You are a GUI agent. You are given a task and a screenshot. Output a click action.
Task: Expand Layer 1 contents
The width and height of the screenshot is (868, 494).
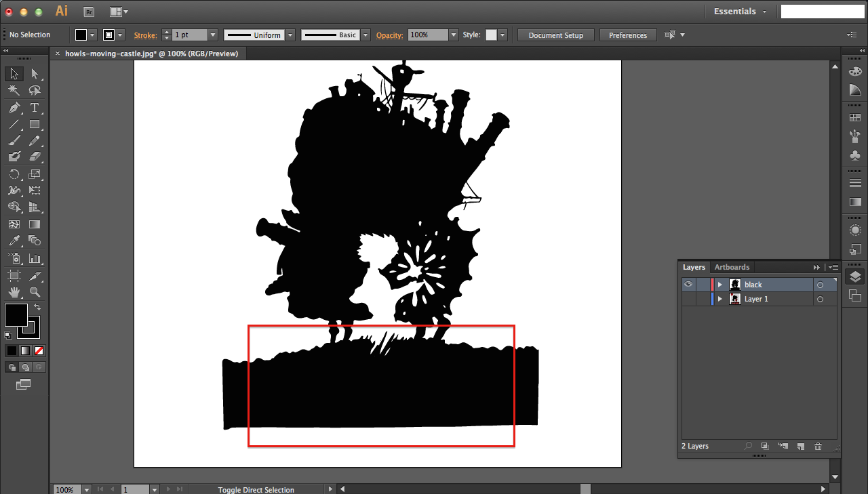[x=720, y=299]
